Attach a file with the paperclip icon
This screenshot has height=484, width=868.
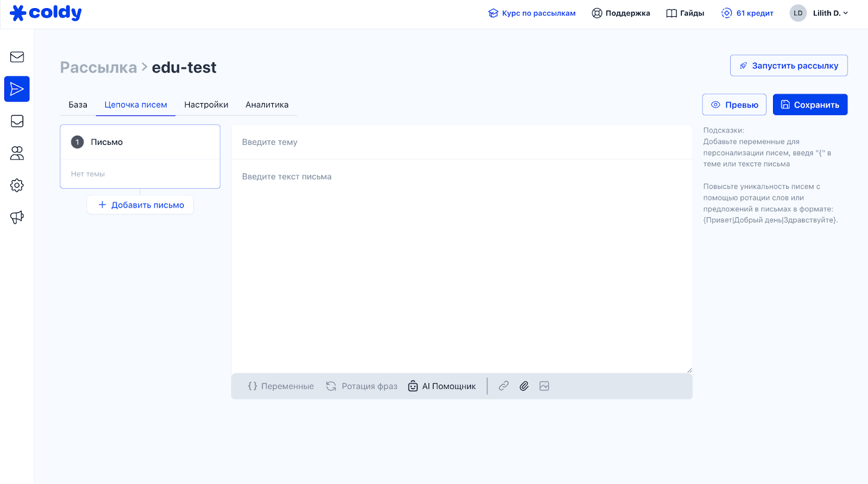(x=524, y=386)
